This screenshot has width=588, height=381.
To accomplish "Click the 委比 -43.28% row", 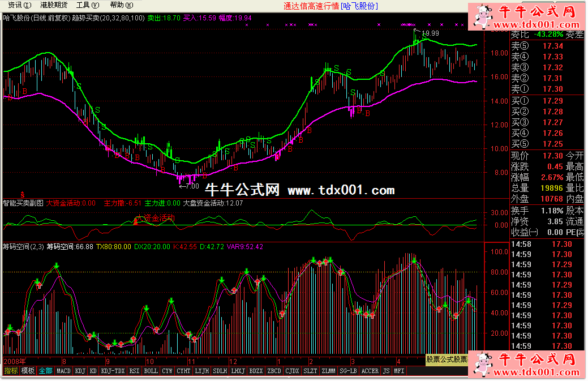I will point(538,35).
